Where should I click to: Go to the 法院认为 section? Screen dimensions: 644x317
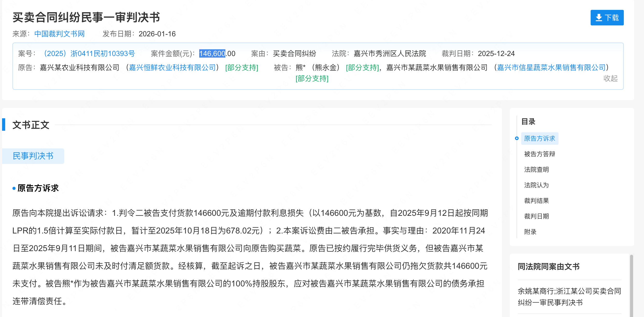pos(536,185)
